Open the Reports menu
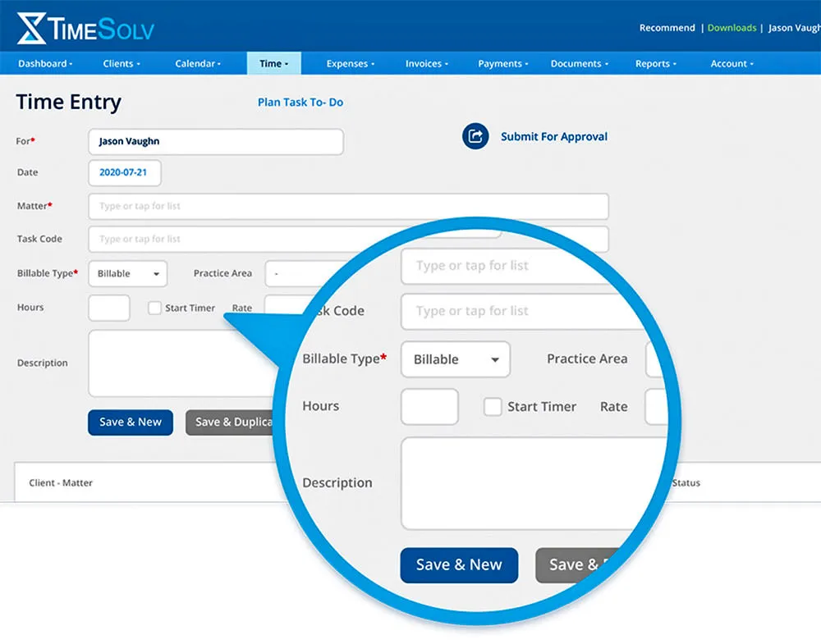This screenshot has width=821, height=644. [x=655, y=64]
